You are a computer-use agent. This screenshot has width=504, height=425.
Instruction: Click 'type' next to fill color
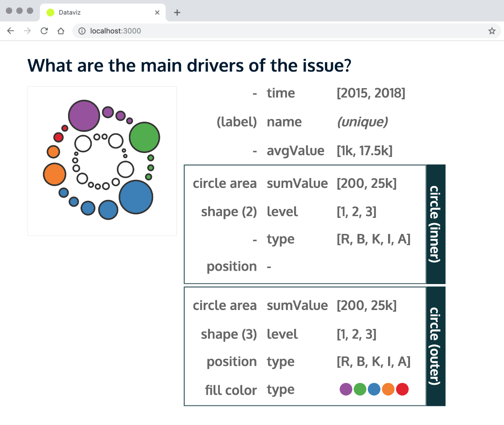[x=281, y=390]
